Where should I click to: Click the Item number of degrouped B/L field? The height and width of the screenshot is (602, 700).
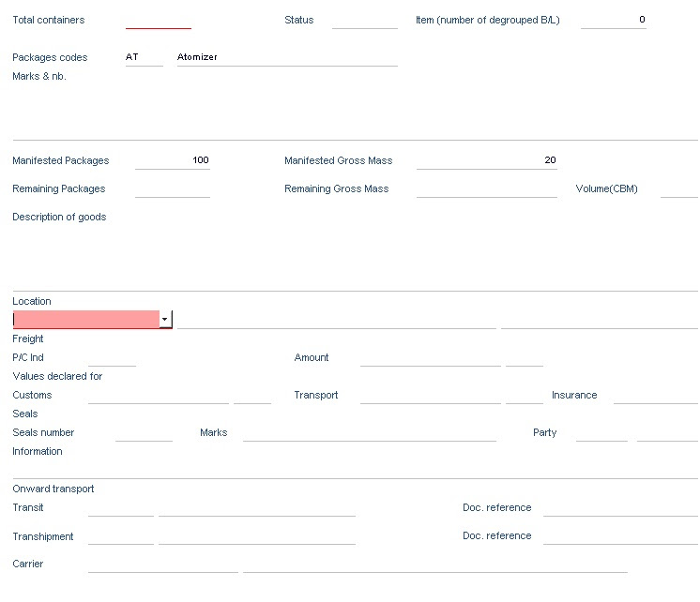coord(614,20)
